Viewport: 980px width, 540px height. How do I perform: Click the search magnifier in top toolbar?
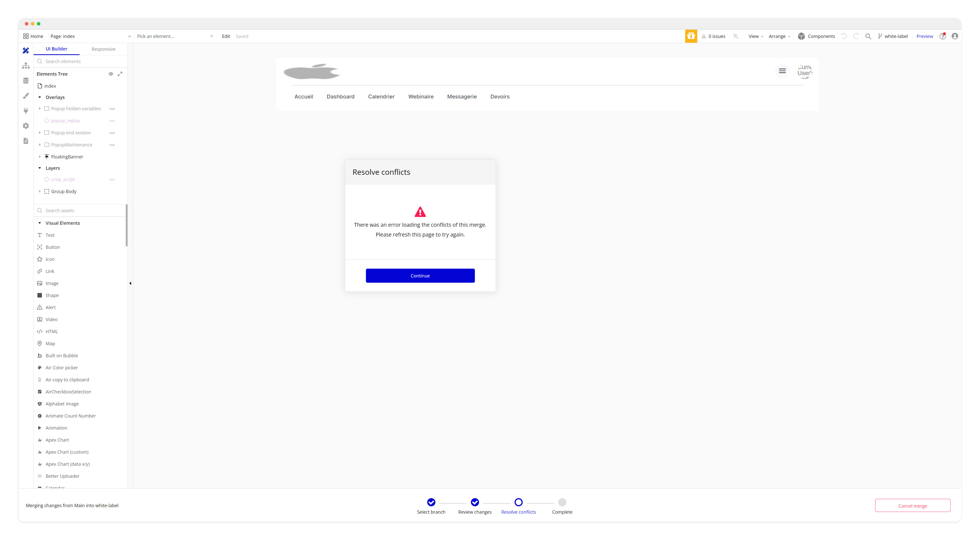(x=868, y=36)
